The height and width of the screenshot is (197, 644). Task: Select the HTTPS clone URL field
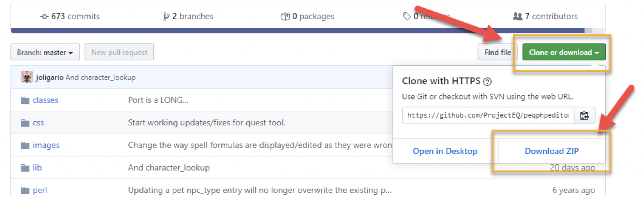(488, 115)
